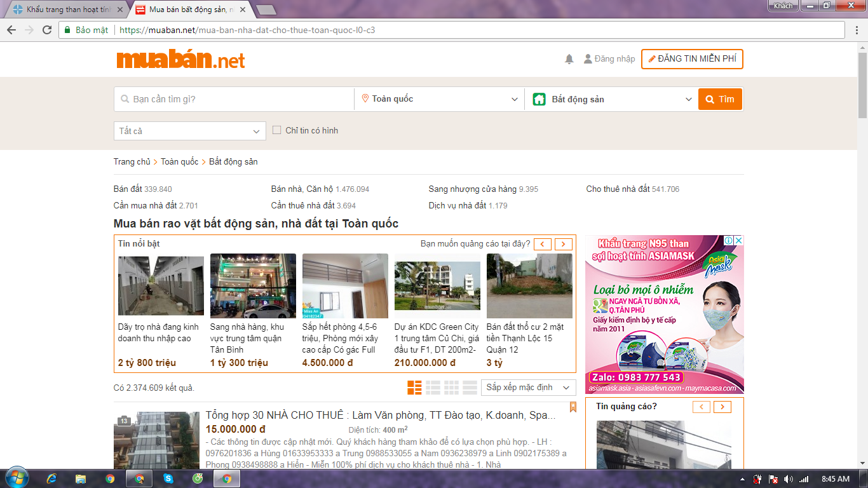Click the browser back arrow

11,30
